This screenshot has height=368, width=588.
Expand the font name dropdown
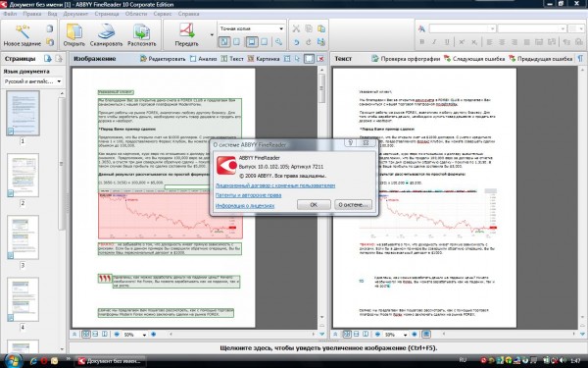point(492,28)
